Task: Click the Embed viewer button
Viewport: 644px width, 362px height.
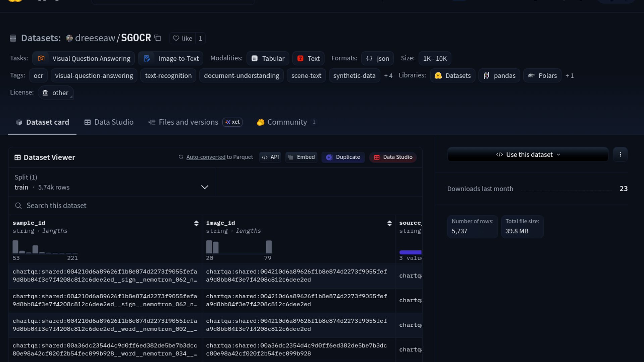Action: tap(301, 157)
